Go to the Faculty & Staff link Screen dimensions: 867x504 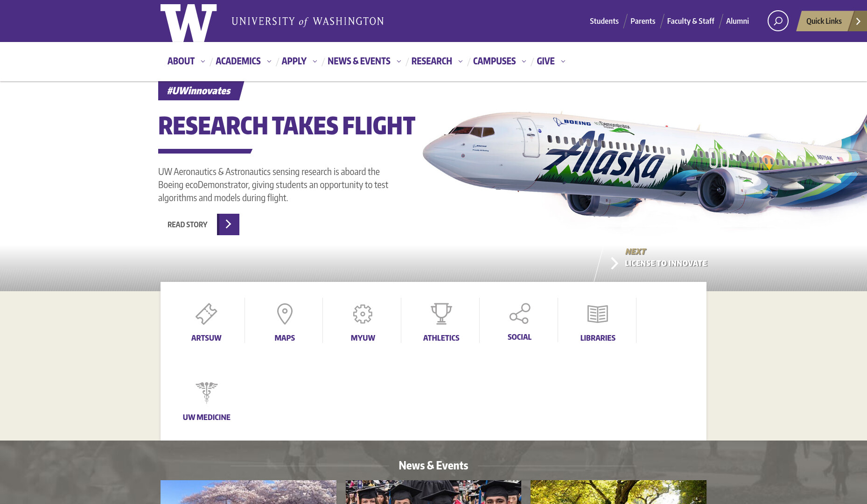click(x=691, y=21)
